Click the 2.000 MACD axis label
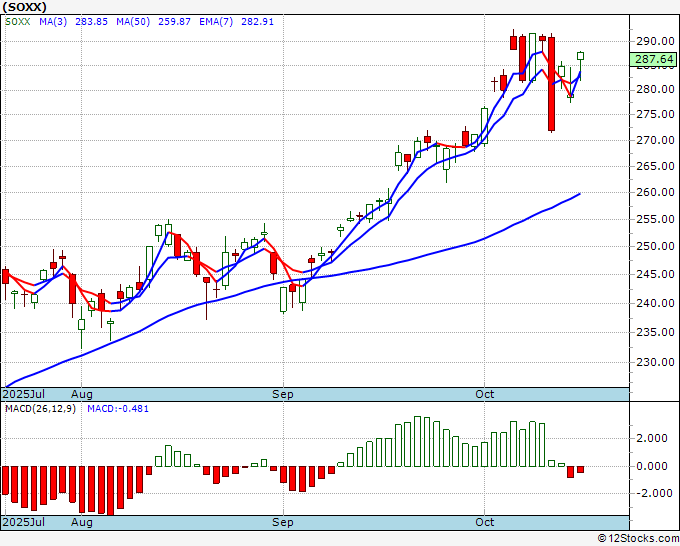 pyautogui.click(x=652, y=438)
